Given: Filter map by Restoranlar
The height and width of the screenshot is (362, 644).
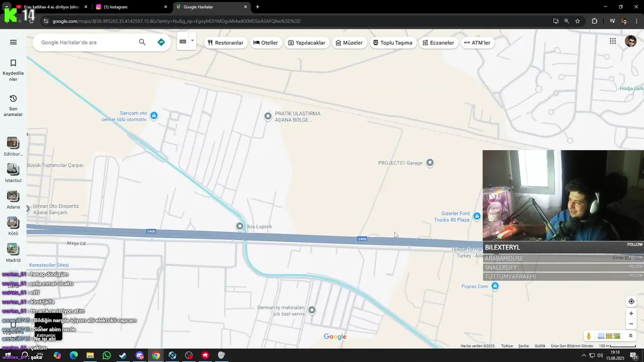Looking at the screenshot, I should tap(225, 43).
